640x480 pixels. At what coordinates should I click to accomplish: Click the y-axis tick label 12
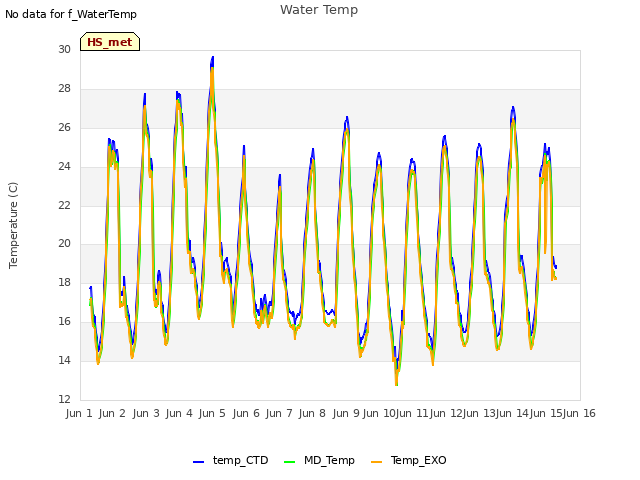(x=64, y=399)
